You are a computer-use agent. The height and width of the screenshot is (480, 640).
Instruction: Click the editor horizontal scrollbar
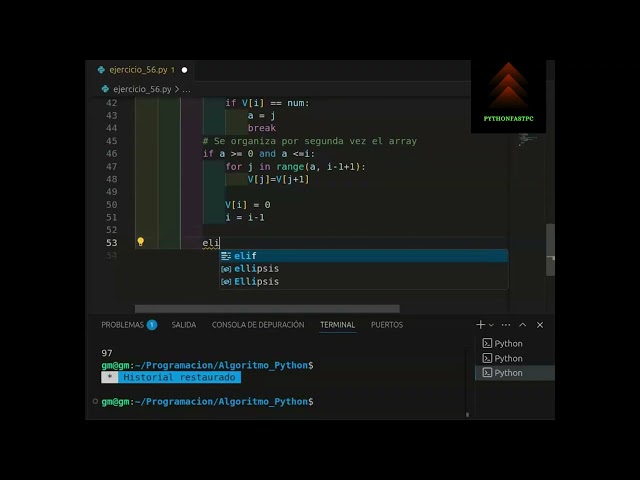pos(267,309)
